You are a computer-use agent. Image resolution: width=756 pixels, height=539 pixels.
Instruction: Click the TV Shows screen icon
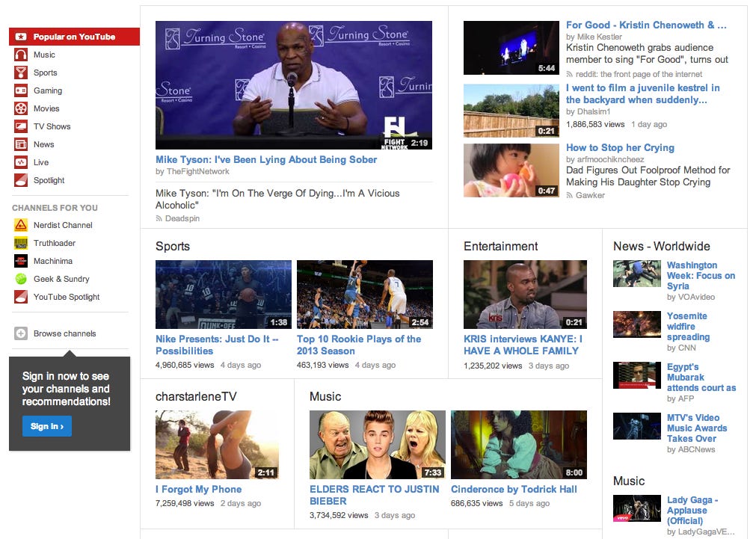click(21, 126)
